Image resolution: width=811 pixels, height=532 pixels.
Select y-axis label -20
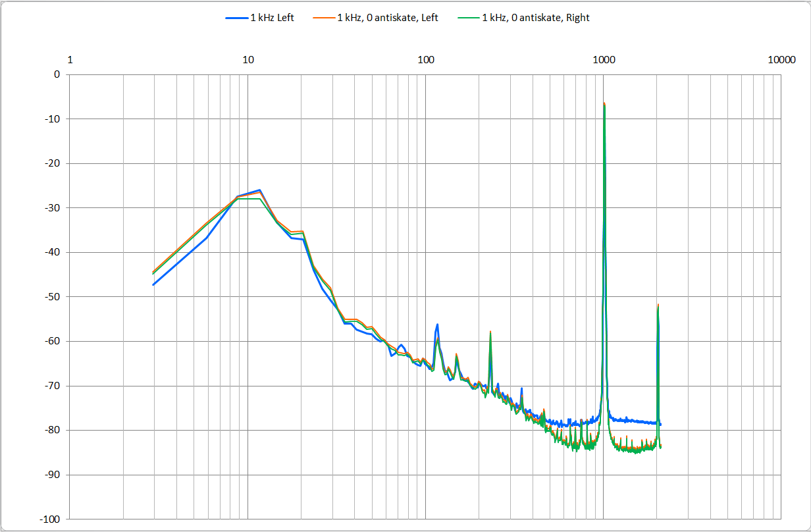pos(51,163)
